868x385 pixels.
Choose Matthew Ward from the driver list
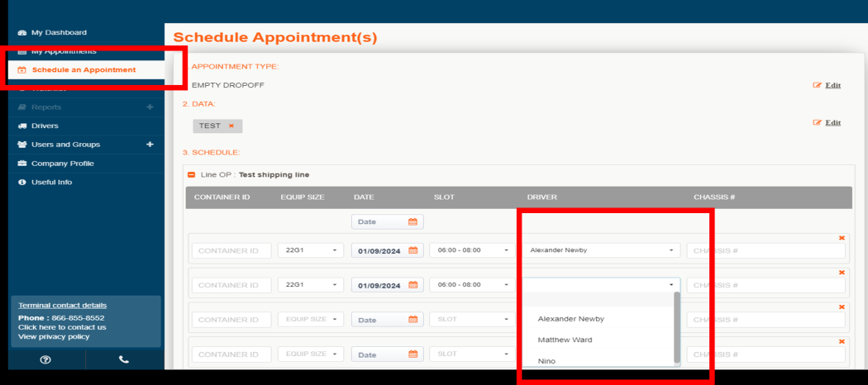click(x=565, y=340)
